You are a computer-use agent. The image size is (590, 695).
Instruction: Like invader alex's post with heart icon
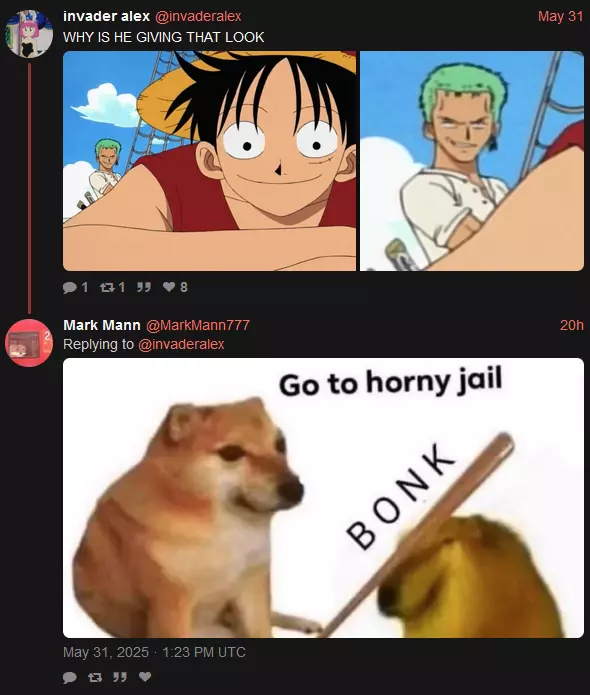pyautogui.click(x=169, y=287)
